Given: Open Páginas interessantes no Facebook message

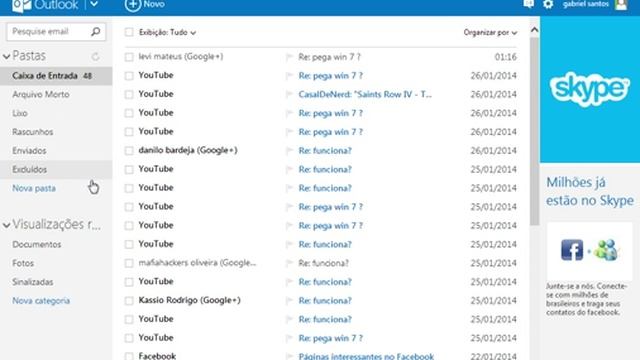Looking at the screenshot, I should point(366,356).
